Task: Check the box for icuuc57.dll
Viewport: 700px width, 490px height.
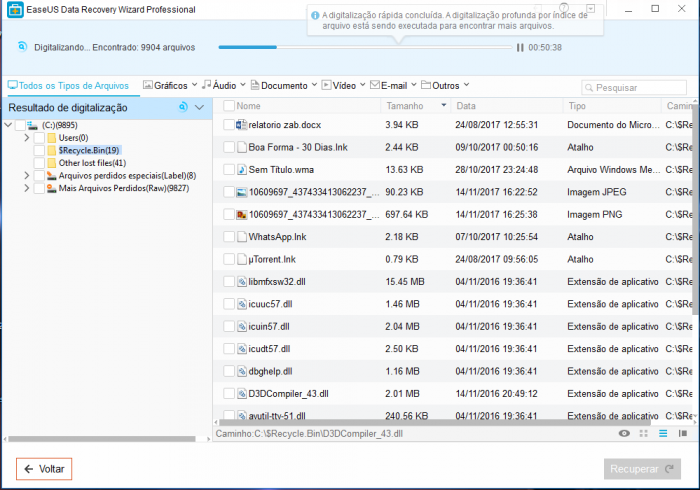Action: click(x=229, y=304)
